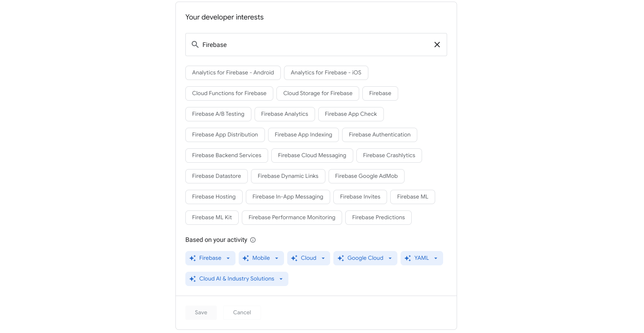Click sparkle icon on YAML chip
Screen dimensions: 644x333
[x=408, y=258]
